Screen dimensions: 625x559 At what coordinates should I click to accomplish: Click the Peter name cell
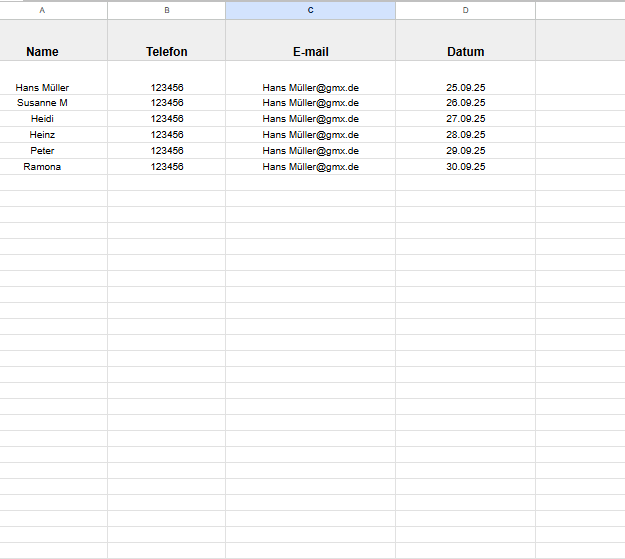[x=42, y=151]
